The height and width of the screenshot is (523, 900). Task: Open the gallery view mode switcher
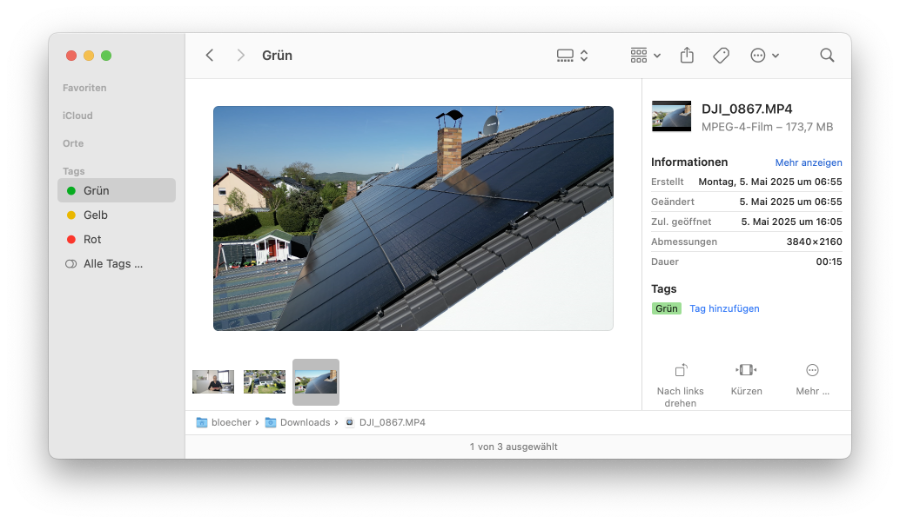(572, 55)
